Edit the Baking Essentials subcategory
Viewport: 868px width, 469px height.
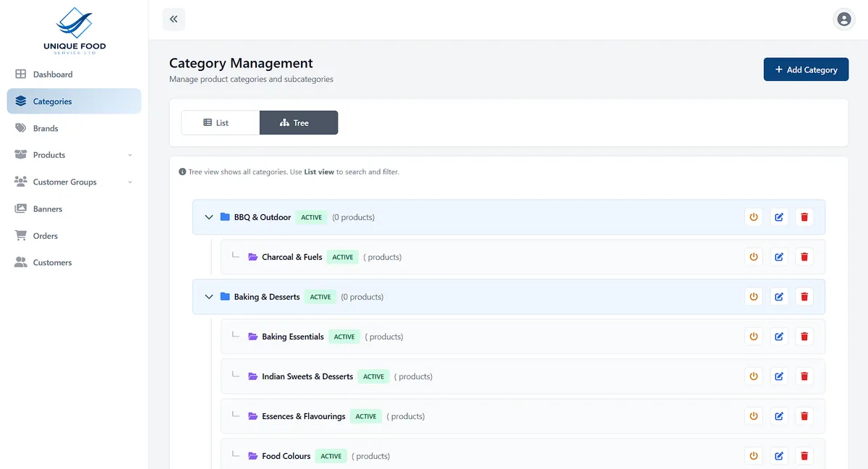[x=779, y=337]
